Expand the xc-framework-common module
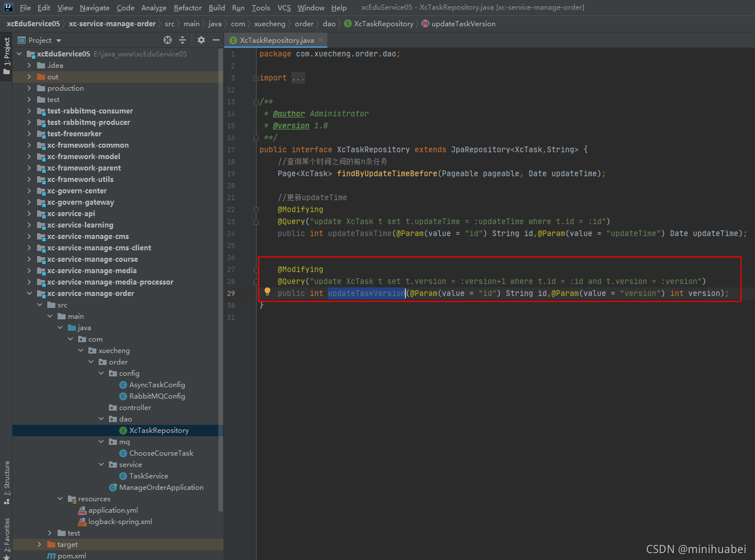The height and width of the screenshot is (560, 755). [29, 145]
